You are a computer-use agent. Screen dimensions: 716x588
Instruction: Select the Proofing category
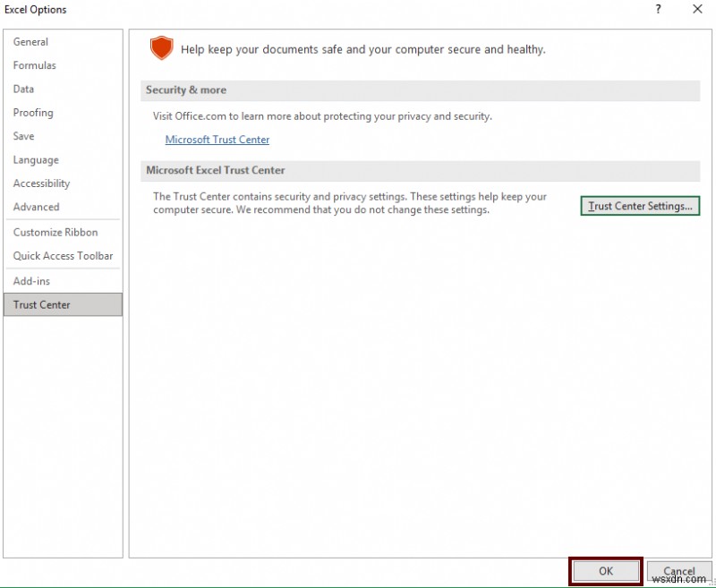coord(33,113)
